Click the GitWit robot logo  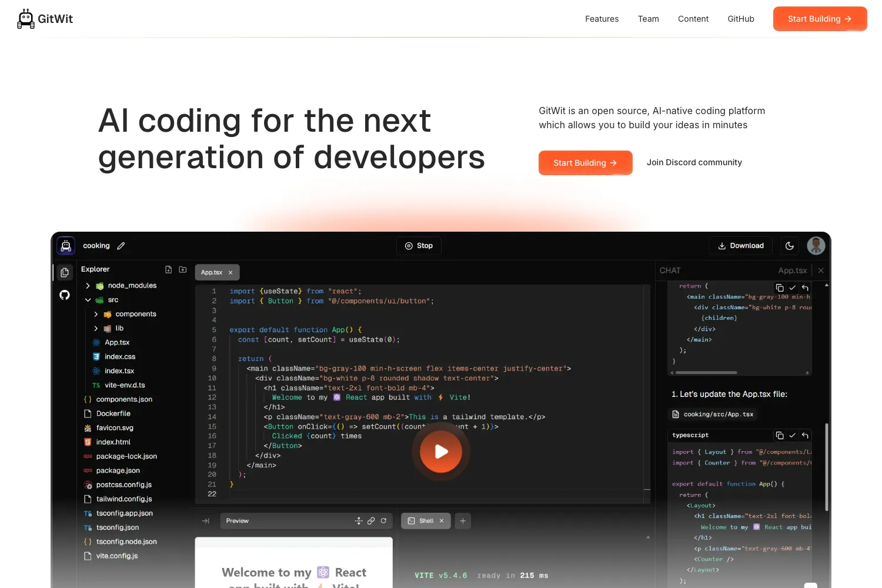pos(26,19)
